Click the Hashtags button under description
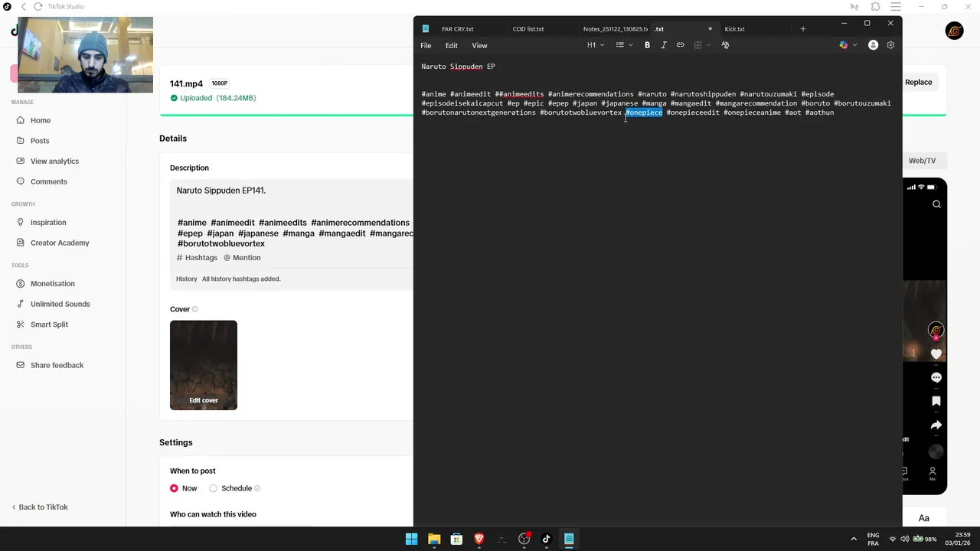Image resolution: width=980 pixels, height=551 pixels. click(x=198, y=258)
